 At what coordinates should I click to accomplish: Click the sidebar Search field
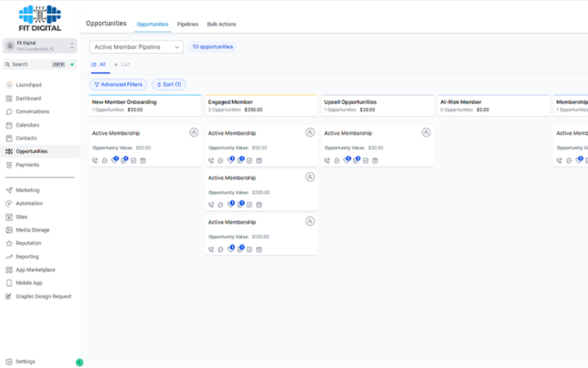(33, 64)
